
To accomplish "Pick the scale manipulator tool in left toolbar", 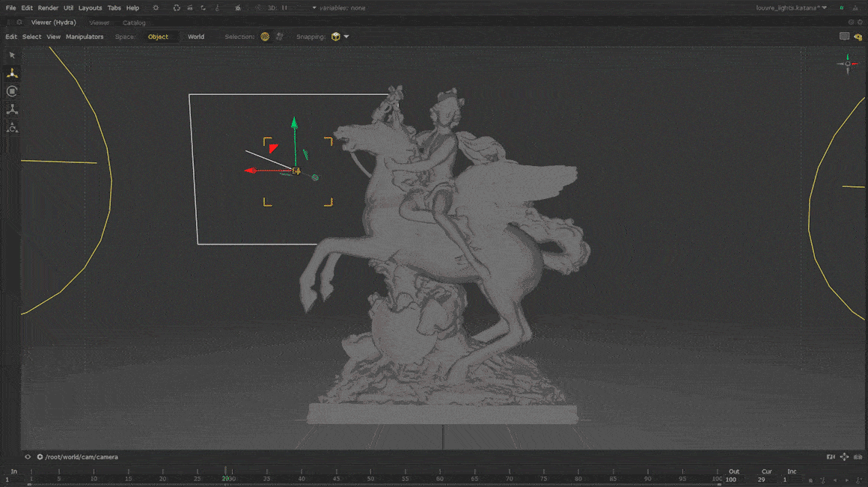I will click(x=12, y=110).
